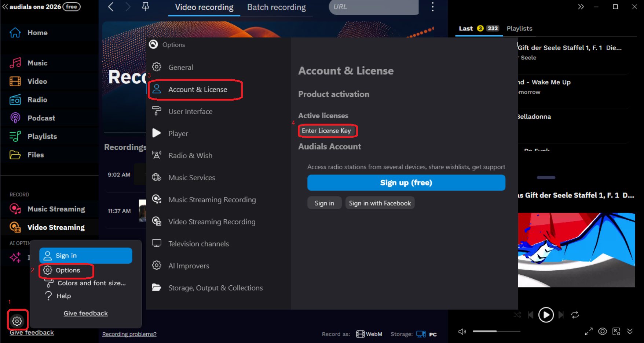The image size is (644, 343).
Task: Open the Playlists tab in right panel
Action: click(x=519, y=28)
